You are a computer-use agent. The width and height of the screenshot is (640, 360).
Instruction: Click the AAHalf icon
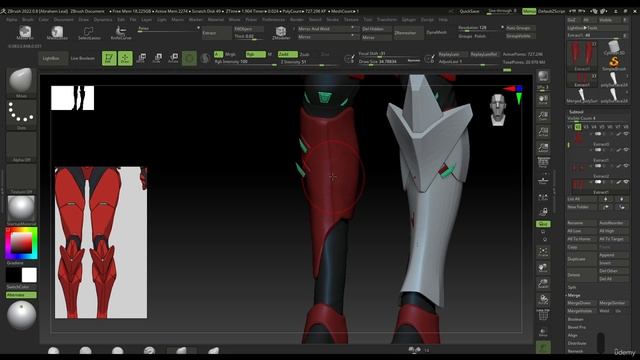tap(543, 148)
